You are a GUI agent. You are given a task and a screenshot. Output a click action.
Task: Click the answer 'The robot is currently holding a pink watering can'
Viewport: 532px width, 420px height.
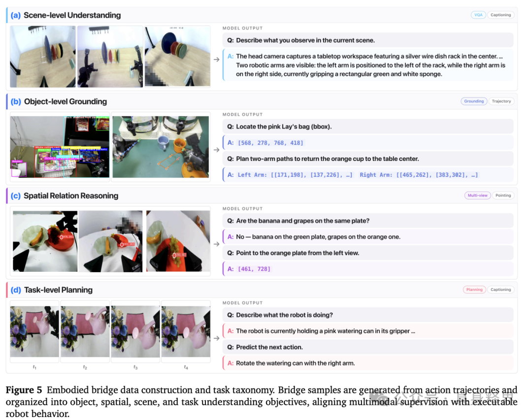(368, 331)
